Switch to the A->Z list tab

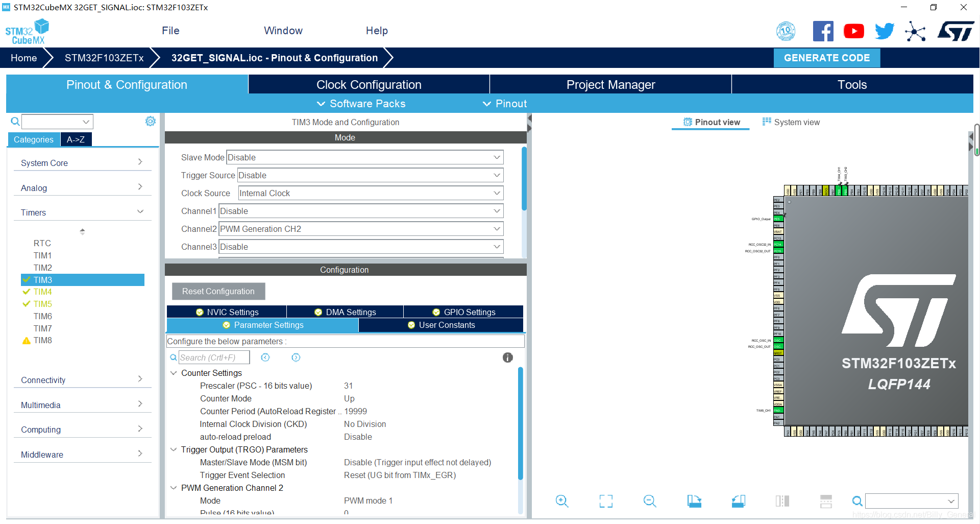tap(76, 139)
